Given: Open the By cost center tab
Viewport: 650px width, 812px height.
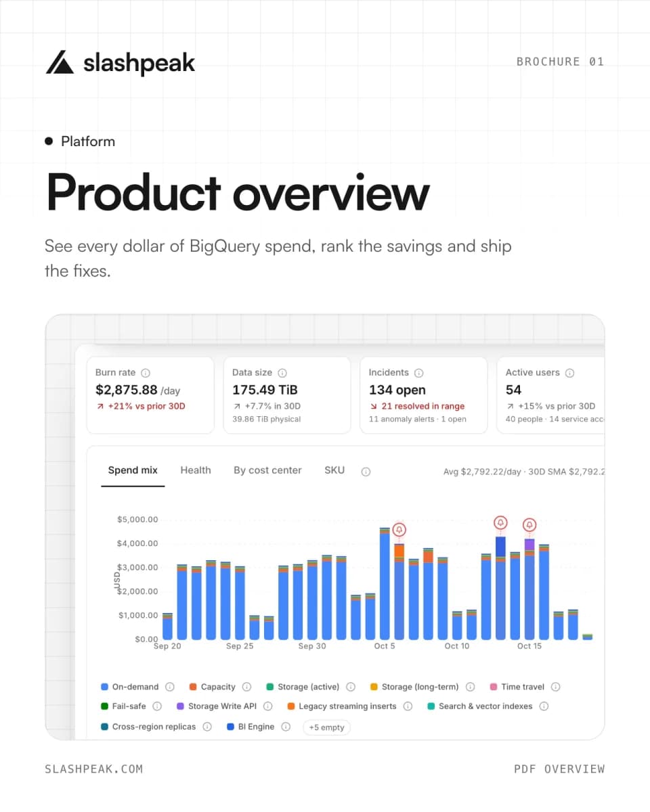Looking at the screenshot, I should point(267,470).
